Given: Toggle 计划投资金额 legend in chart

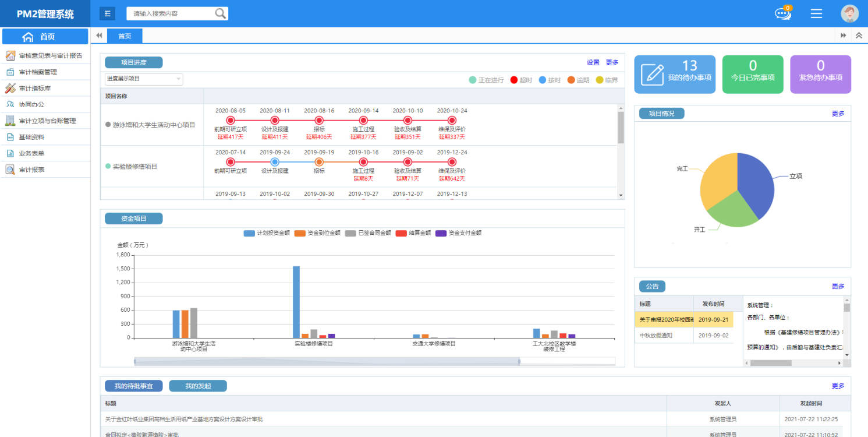Looking at the screenshot, I should pyautogui.click(x=267, y=233).
